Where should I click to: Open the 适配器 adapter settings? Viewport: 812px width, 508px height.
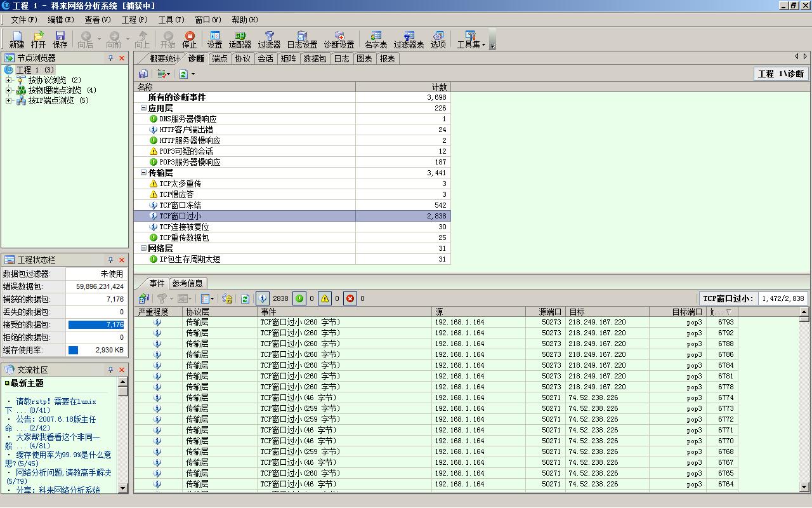pyautogui.click(x=240, y=39)
